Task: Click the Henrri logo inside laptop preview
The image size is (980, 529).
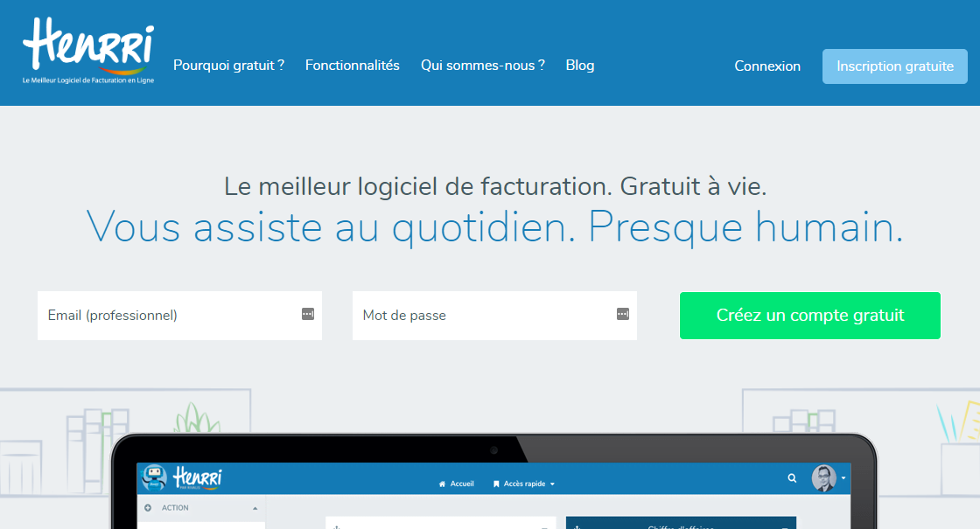Action: coord(198,477)
